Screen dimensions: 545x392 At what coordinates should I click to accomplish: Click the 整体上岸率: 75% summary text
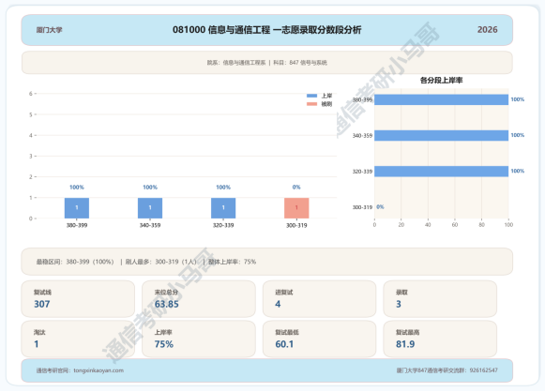tap(233, 262)
